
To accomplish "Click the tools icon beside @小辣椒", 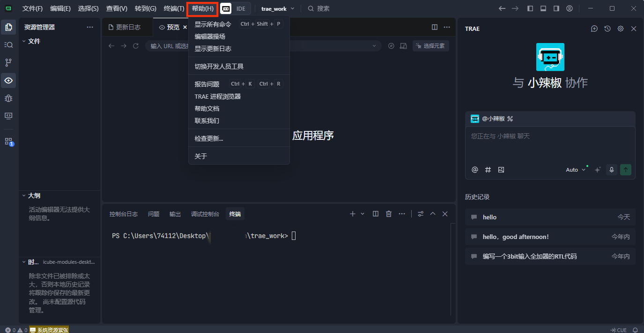I will pos(511,119).
